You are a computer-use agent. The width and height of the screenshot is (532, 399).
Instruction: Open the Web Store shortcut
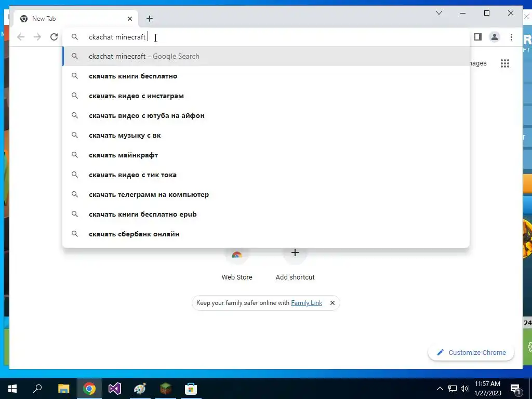(x=237, y=264)
